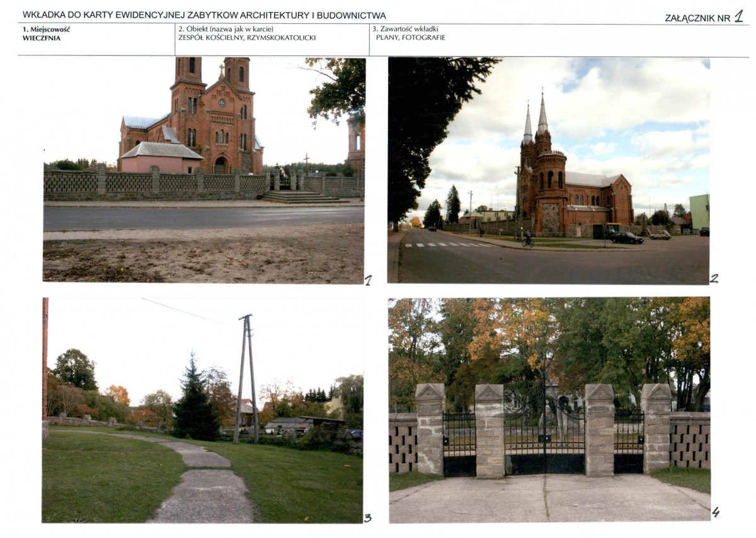Open photo 2 of the church with twin spires

pyautogui.click(x=549, y=171)
